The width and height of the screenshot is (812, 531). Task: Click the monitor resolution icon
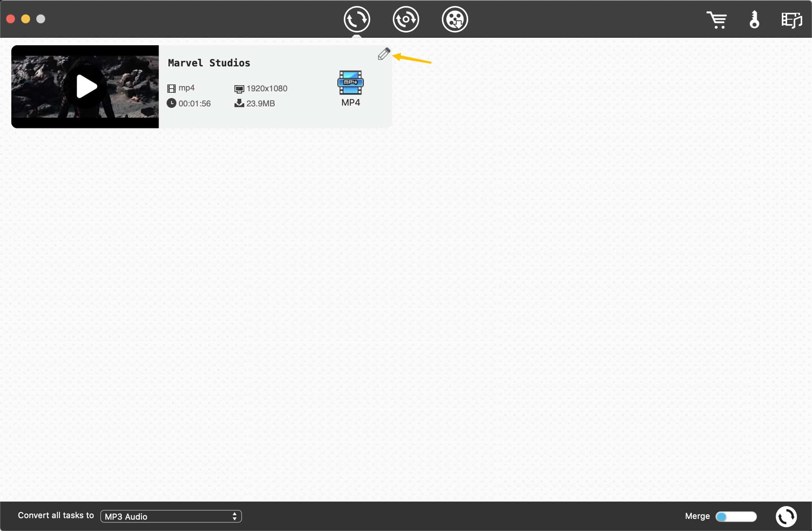[x=239, y=89]
